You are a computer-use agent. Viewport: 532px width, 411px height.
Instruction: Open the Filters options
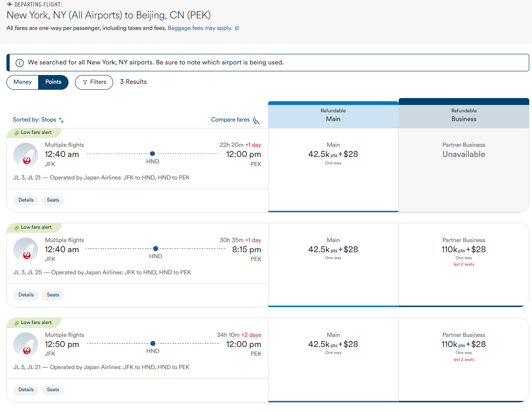click(94, 82)
